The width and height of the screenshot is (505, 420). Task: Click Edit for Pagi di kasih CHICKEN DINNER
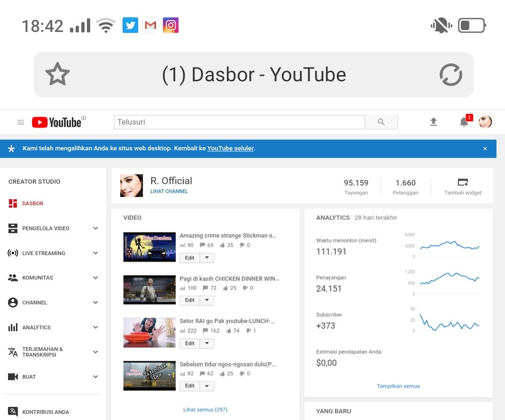pos(190,300)
